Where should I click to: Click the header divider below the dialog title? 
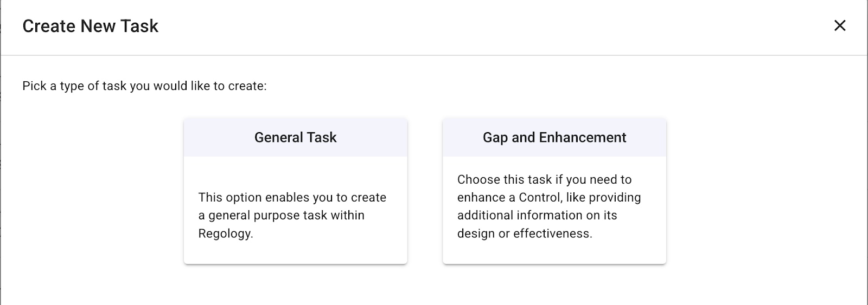point(434,55)
